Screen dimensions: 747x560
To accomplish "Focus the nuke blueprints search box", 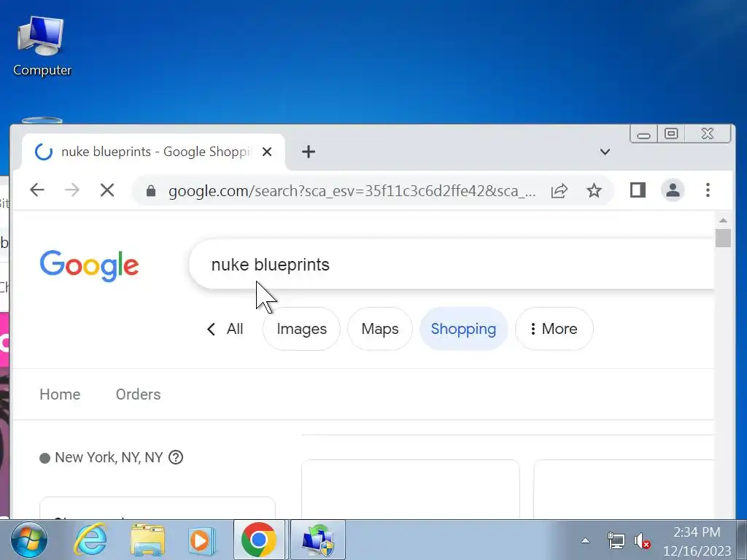I will [x=452, y=265].
